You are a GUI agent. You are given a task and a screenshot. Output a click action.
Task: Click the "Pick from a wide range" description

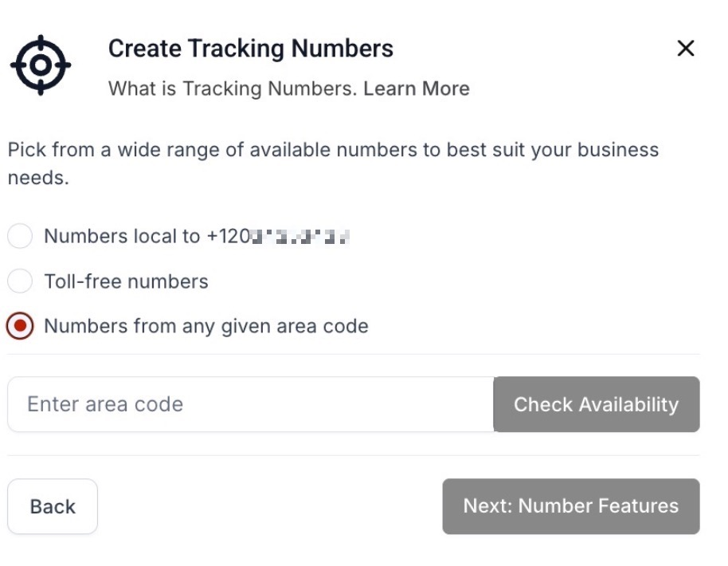coord(239,150)
